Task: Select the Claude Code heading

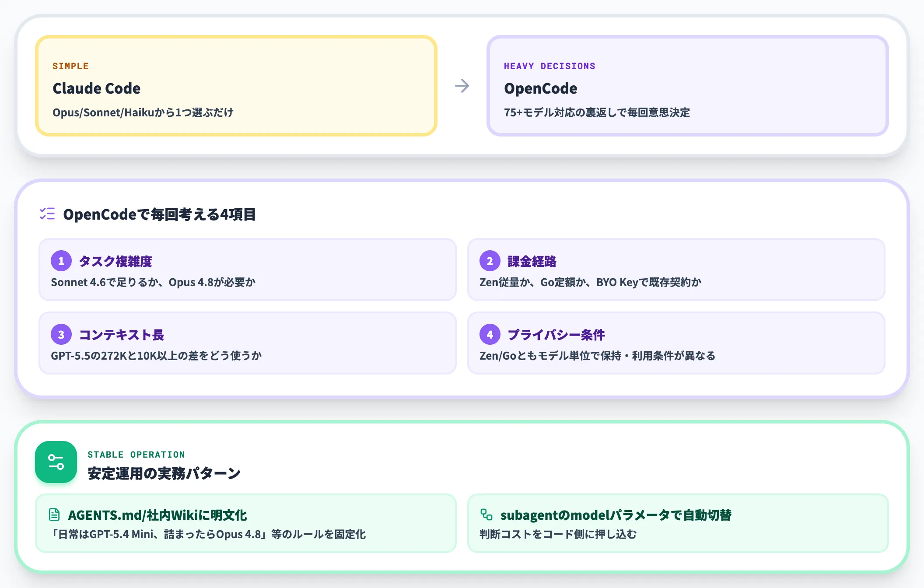Action: (97, 88)
